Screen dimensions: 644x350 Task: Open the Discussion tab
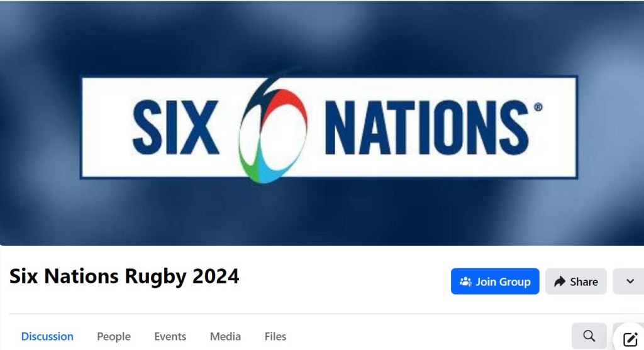47,336
